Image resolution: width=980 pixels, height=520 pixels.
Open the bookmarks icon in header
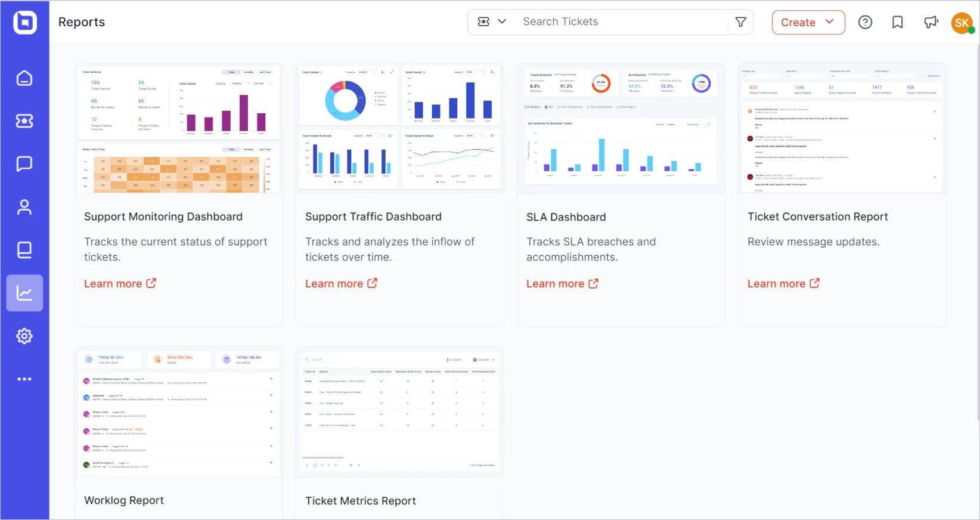point(897,22)
